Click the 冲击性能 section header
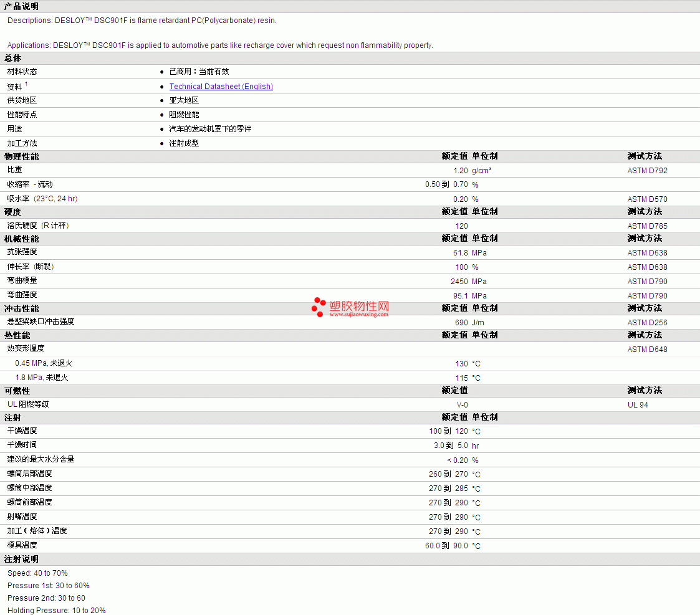Image resolution: width=700 pixels, height=615 pixels. (x=21, y=308)
